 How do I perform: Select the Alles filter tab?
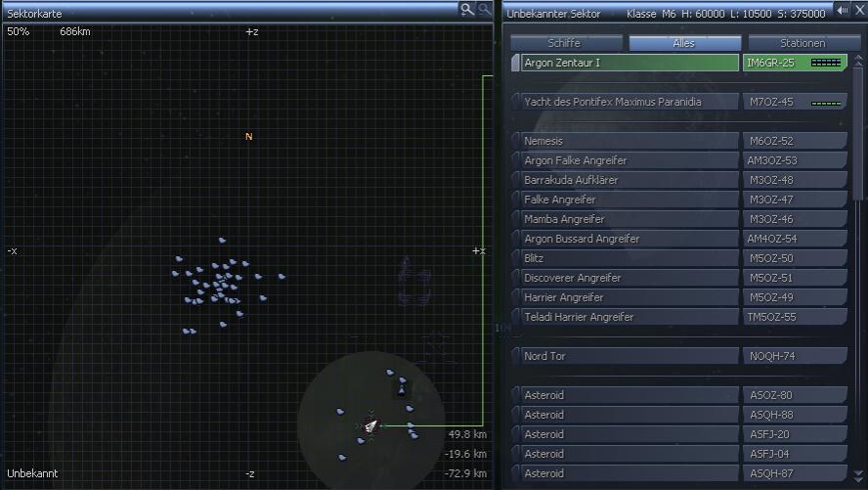684,43
